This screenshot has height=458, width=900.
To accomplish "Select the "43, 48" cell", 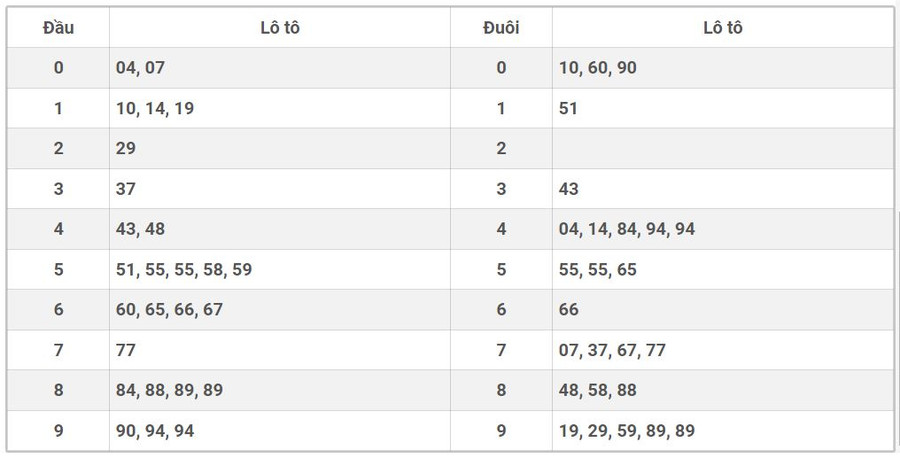I will [140, 229].
